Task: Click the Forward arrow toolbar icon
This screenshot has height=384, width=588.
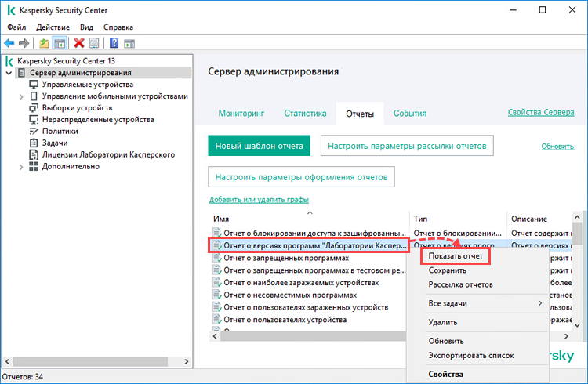Action: (x=24, y=43)
